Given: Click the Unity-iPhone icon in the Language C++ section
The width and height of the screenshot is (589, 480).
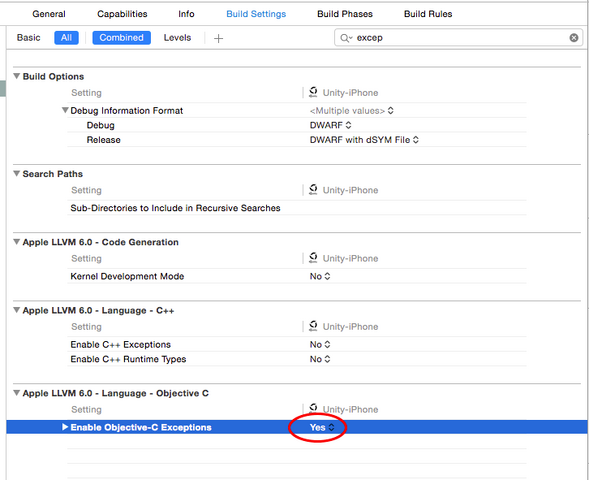Looking at the screenshot, I should pos(313,326).
